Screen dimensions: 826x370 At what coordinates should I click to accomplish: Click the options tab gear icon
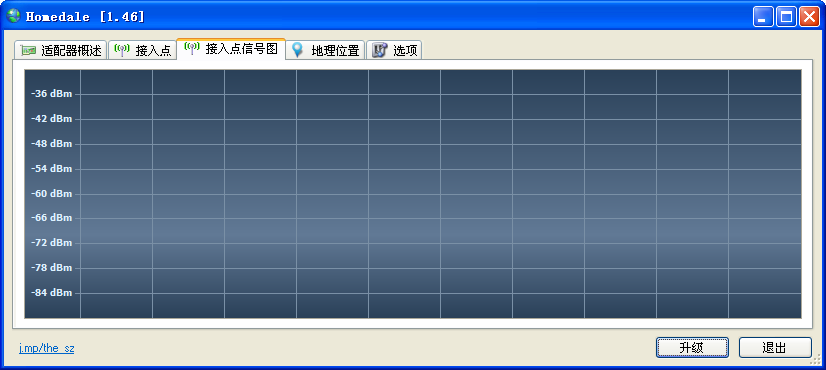click(379, 50)
